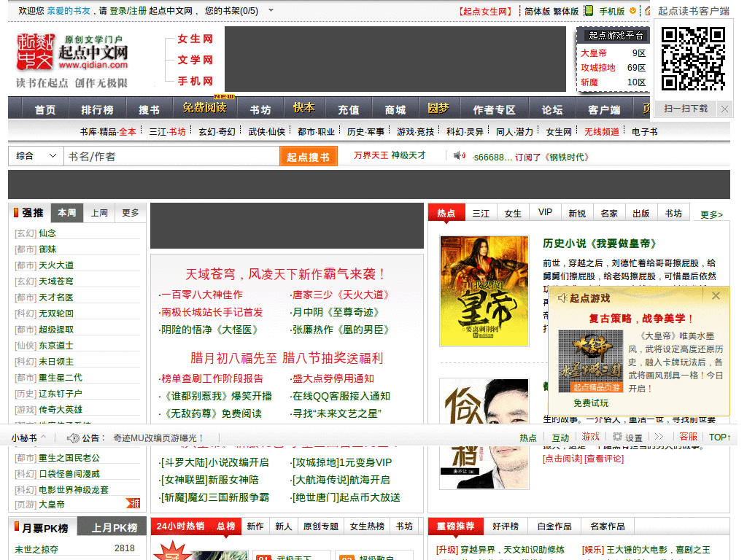
Task: Click the 大皇帝 game thumbnail in popup
Action: 591,361
